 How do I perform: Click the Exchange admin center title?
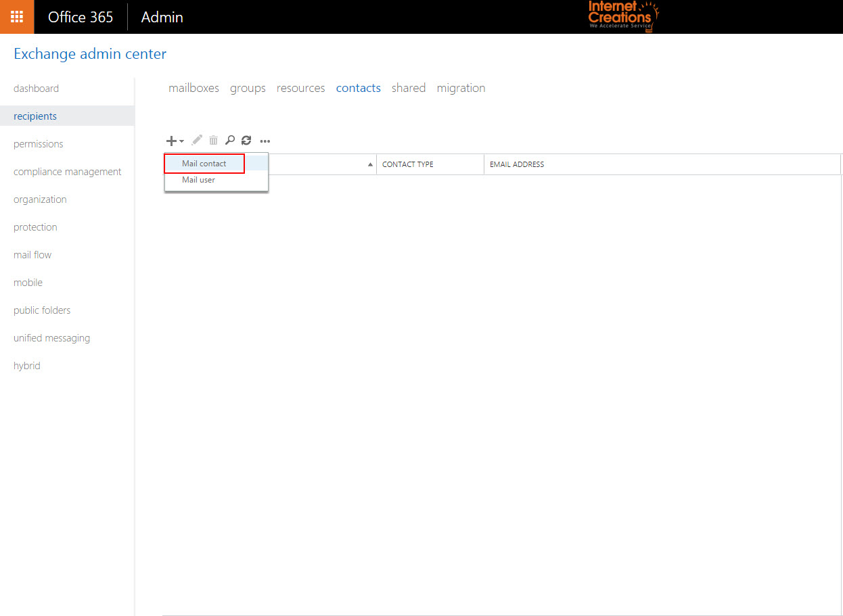pos(90,54)
